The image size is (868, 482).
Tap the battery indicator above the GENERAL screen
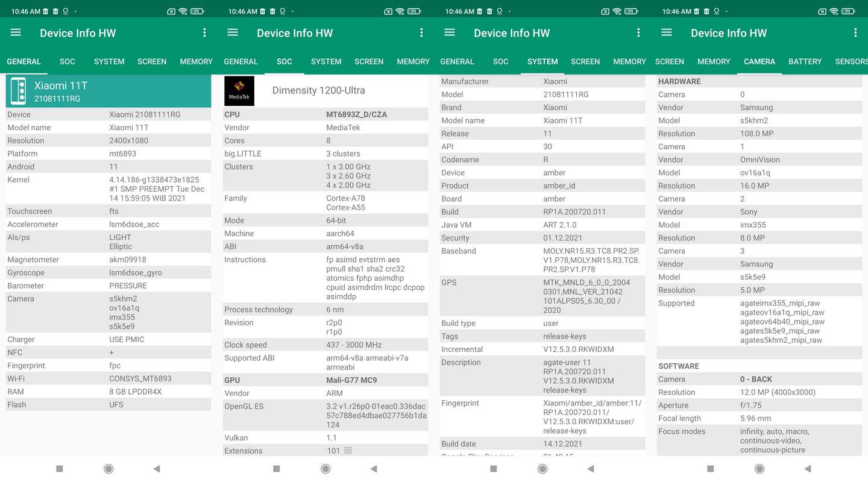(x=197, y=11)
